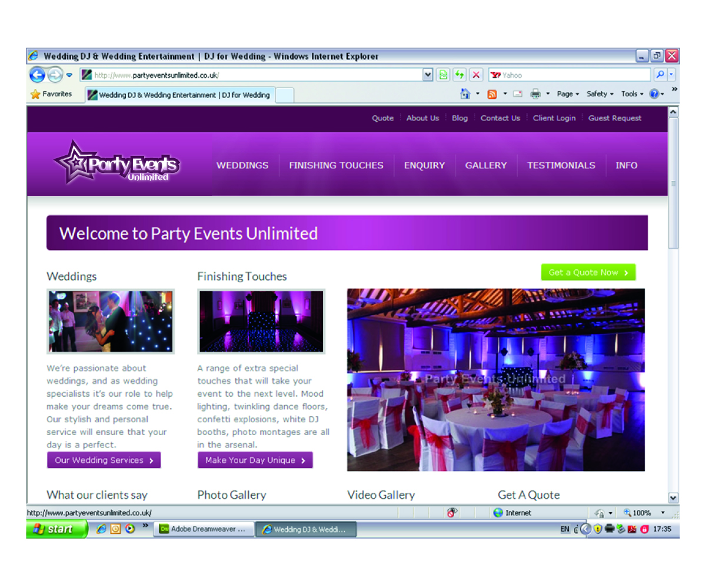Open the Guest Request link
This screenshot has height=588, width=706.
tap(615, 118)
